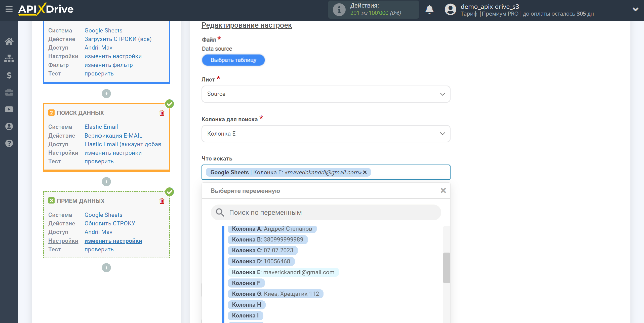
Task: Open the billing dollar icon in sidebar
Action: (x=9, y=75)
